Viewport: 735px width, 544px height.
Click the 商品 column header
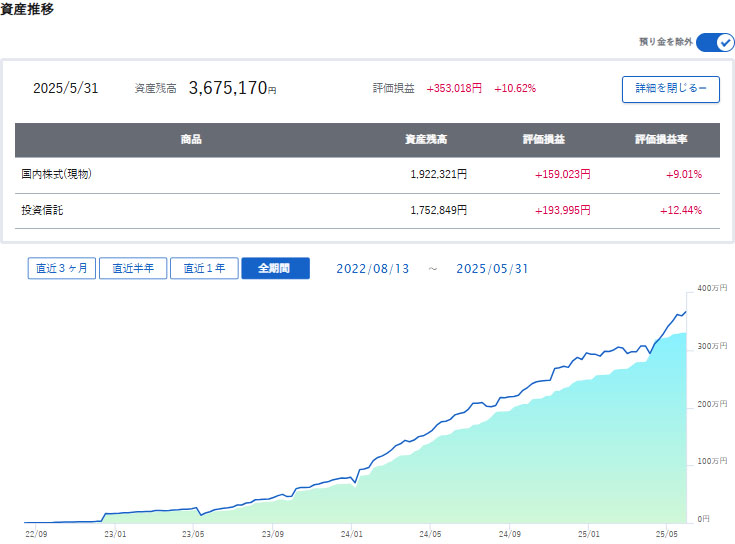[x=191, y=140]
